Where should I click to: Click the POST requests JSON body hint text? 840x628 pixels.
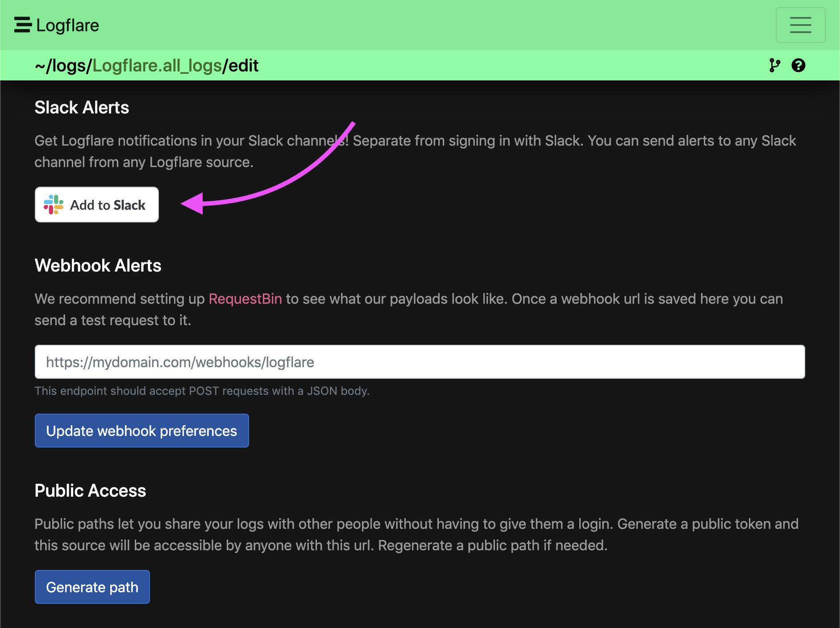[202, 391]
